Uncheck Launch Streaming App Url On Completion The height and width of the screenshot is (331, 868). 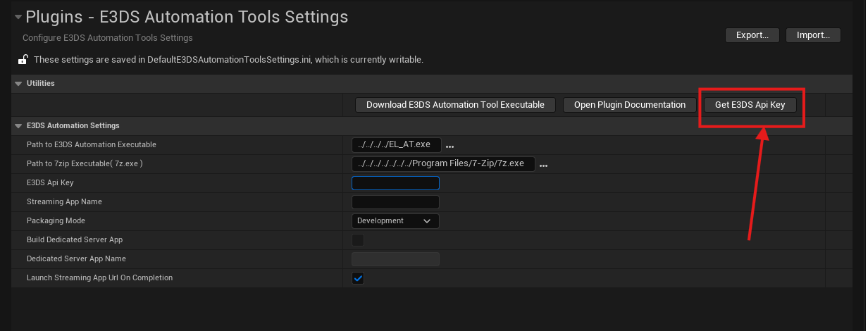coord(358,278)
